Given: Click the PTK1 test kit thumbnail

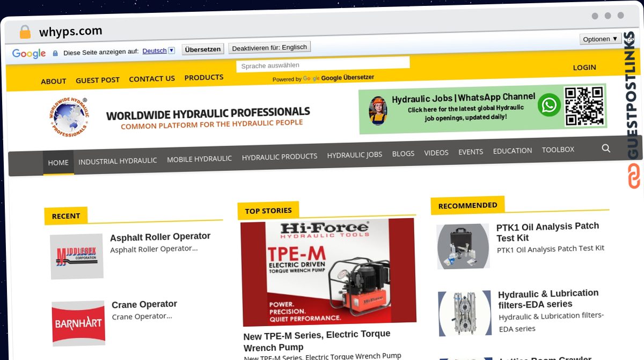Looking at the screenshot, I should click(463, 246).
